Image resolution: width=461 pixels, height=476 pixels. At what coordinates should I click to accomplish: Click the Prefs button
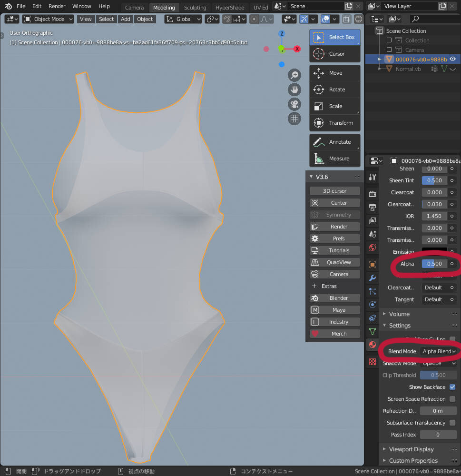(x=335, y=238)
